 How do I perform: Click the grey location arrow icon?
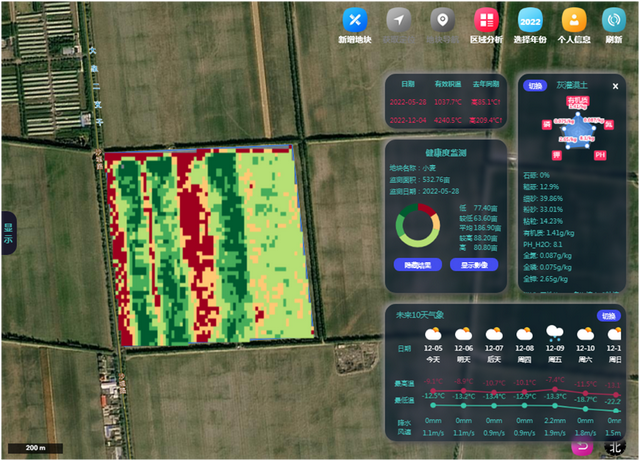tap(399, 20)
